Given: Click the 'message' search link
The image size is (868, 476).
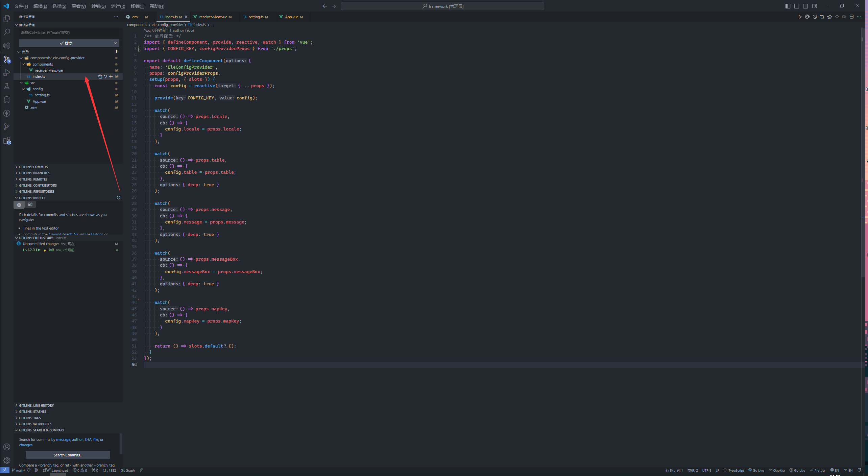Looking at the screenshot, I should point(63,439).
